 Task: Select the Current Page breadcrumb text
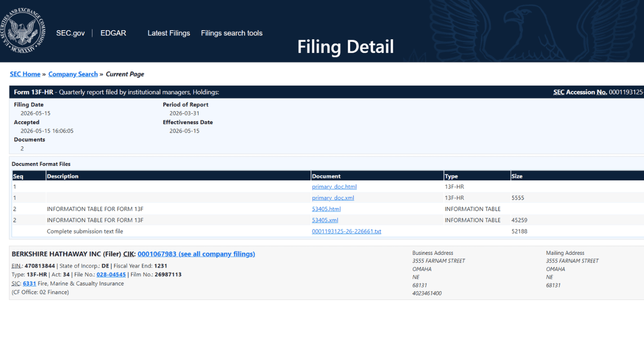click(x=125, y=74)
